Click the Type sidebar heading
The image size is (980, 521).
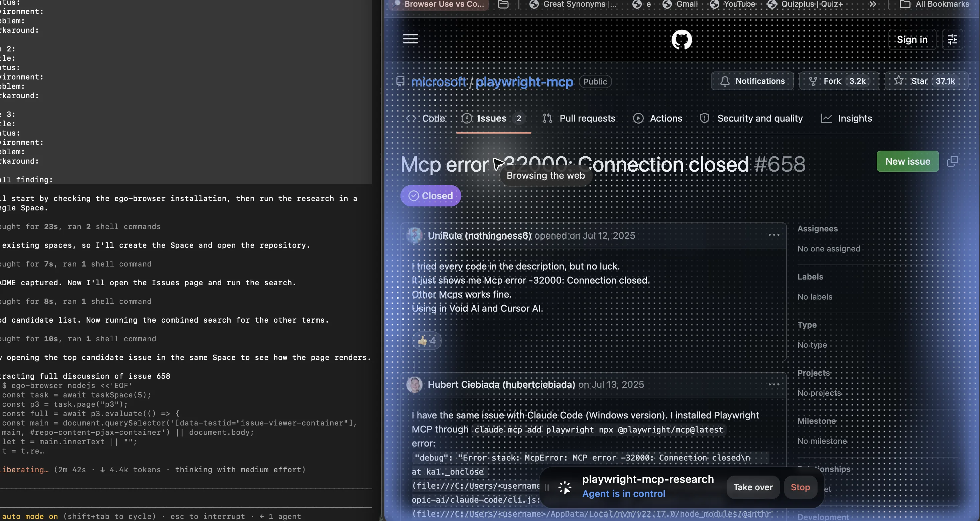tap(807, 325)
